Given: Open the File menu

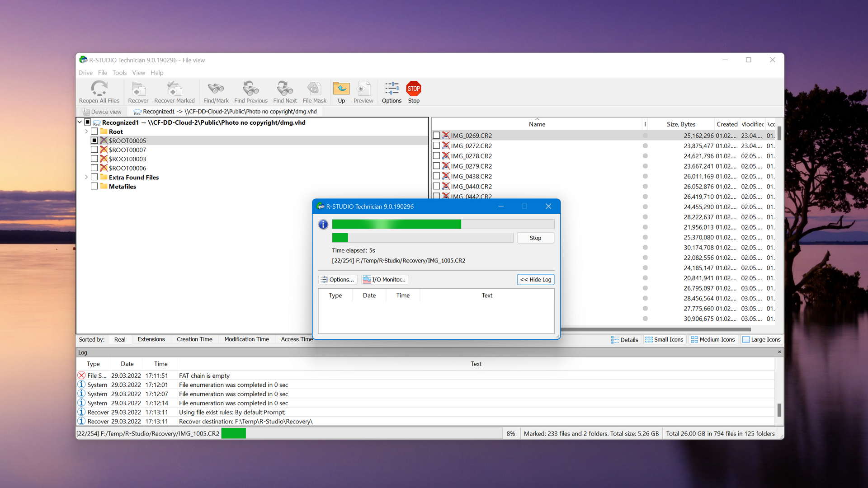Looking at the screenshot, I should pos(103,73).
